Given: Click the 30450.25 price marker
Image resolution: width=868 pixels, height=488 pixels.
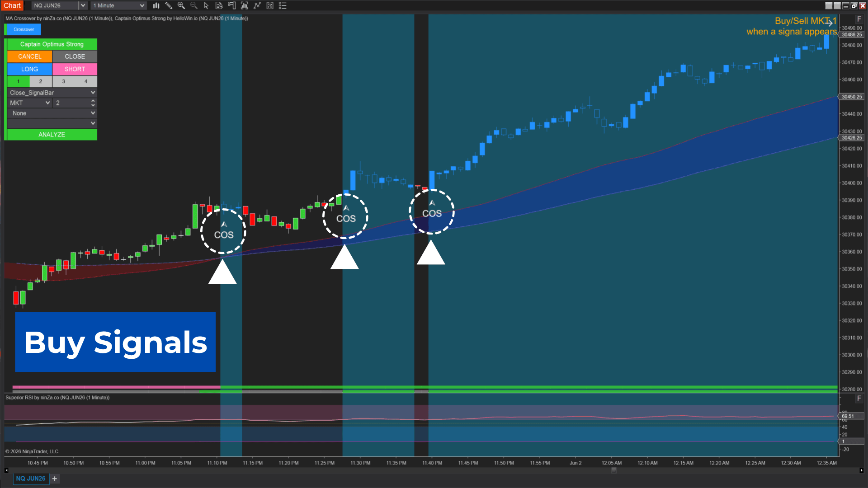Looking at the screenshot, I should tap(852, 97).
